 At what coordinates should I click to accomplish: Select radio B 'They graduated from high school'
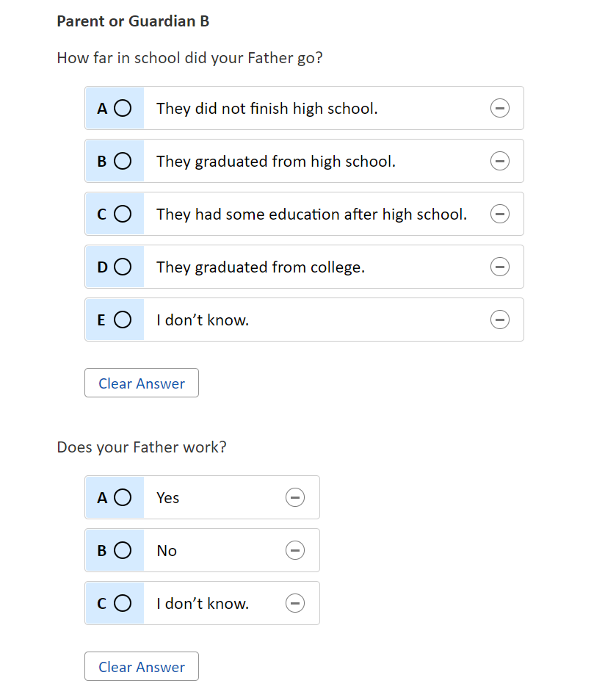[x=123, y=162]
